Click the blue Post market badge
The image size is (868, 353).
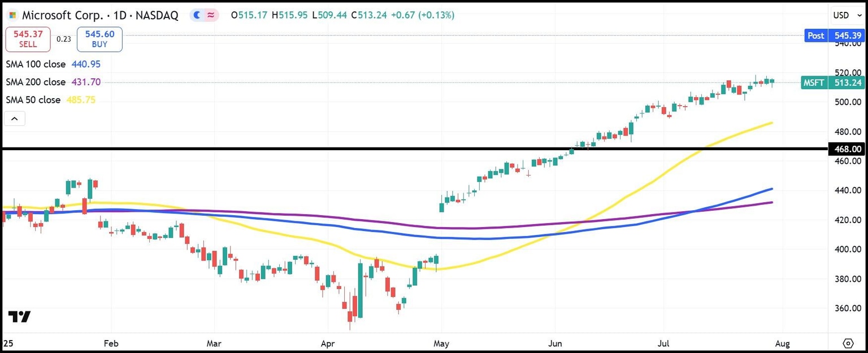click(815, 35)
